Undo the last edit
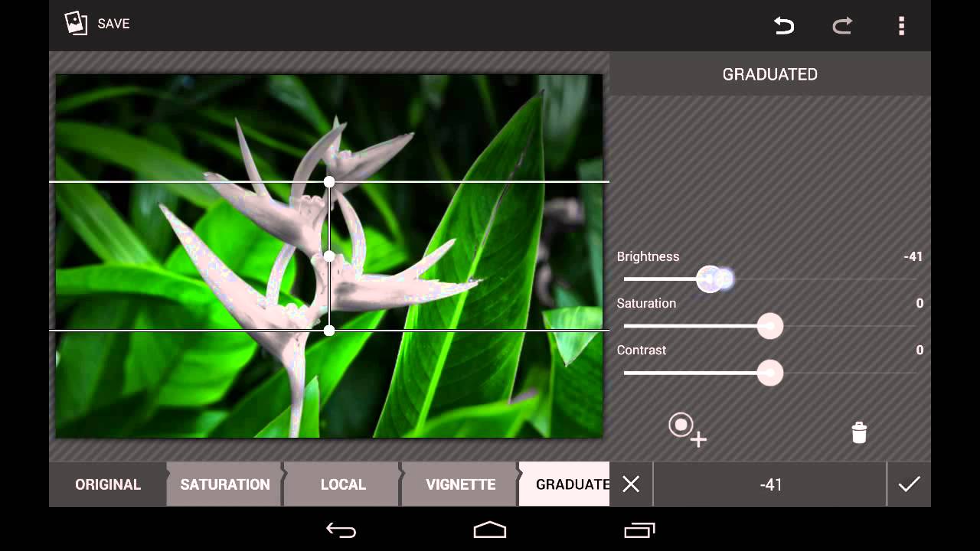The width and height of the screenshot is (980, 551). pyautogui.click(x=784, y=25)
